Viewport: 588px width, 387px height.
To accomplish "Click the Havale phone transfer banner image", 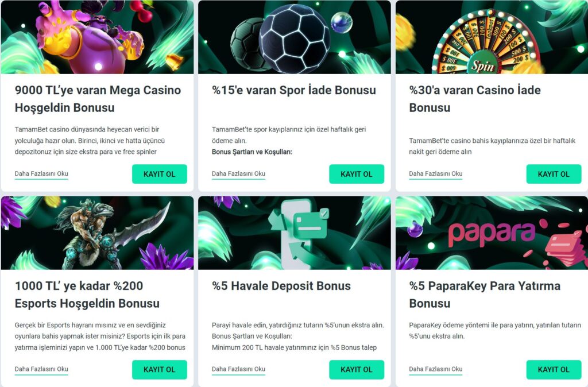I will tap(295, 233).
